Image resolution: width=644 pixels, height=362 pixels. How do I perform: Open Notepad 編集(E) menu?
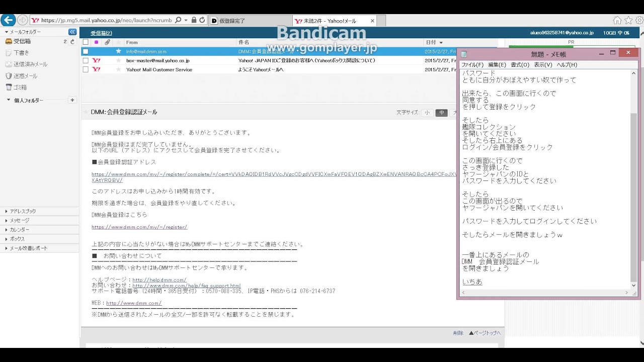497,64
